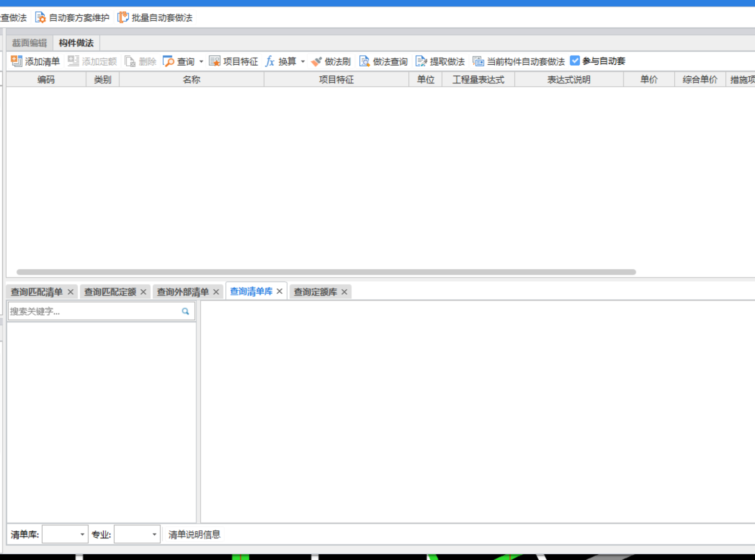This screenshot has width=755, height=560.
Task: Open the 清单库 combo box
Action: tap(65, 534)
